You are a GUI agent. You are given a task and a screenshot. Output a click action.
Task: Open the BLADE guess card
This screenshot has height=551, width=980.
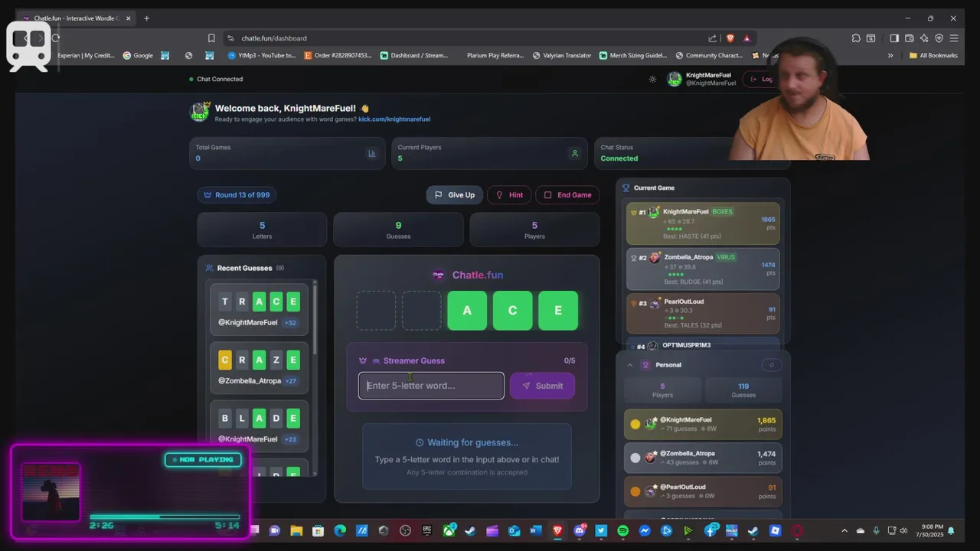point(259,426)
